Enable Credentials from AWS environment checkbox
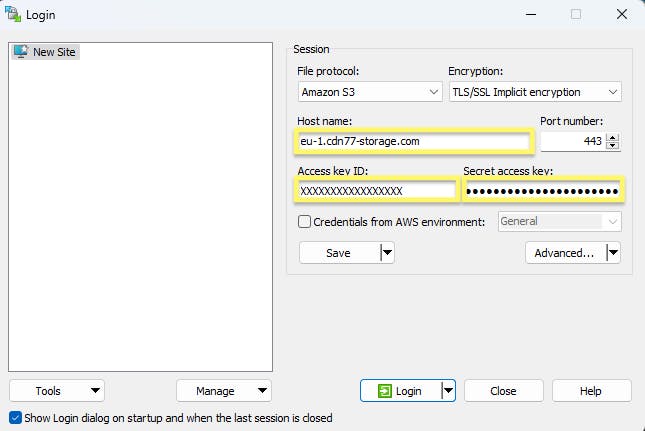Screen dimensions: 645x431 click(x=305, y=221)
